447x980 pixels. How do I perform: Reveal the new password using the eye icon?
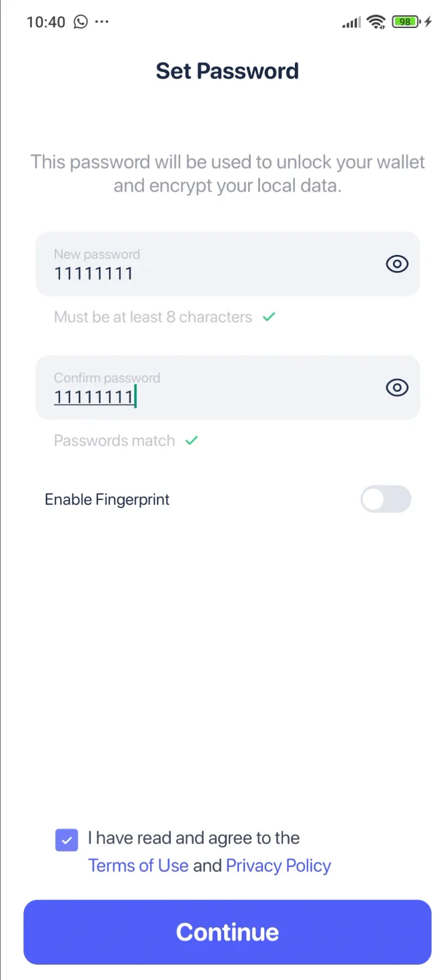396,264
